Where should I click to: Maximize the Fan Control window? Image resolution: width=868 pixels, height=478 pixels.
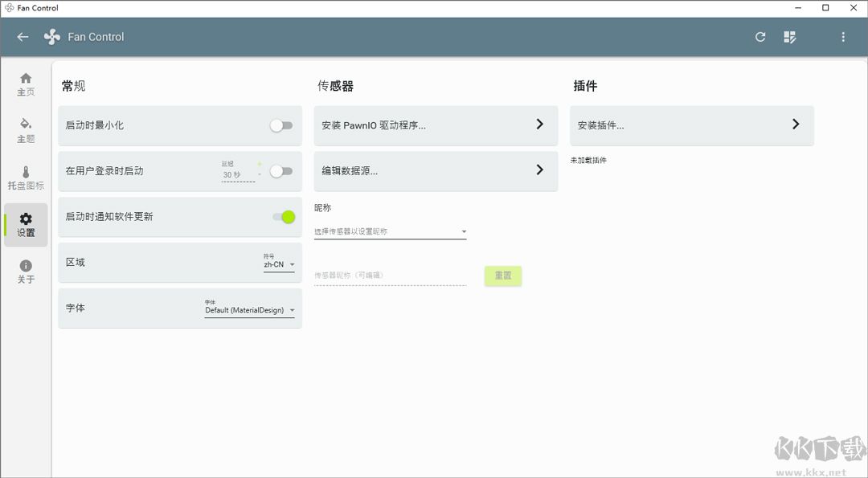point(825,8)
